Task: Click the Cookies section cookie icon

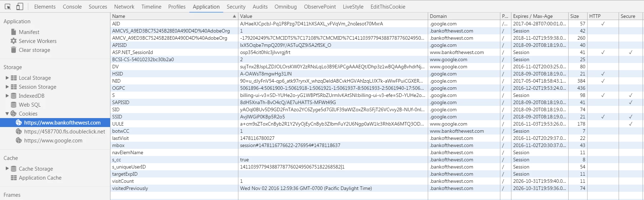Action: [14, 113]
